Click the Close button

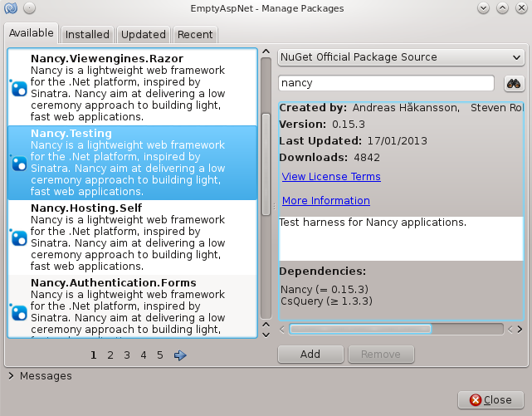tap(491, 400)
